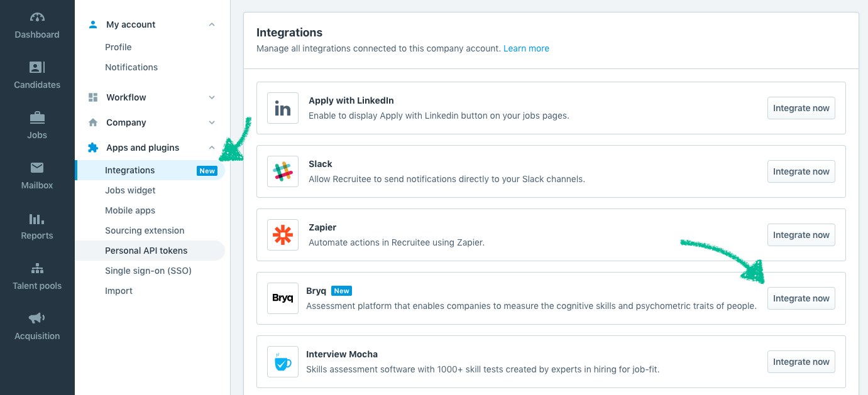This screenshot has height=395, width=868.
Task: Click Integrate now for Slack
Action: pyautogui.click(x=801, y=171)
